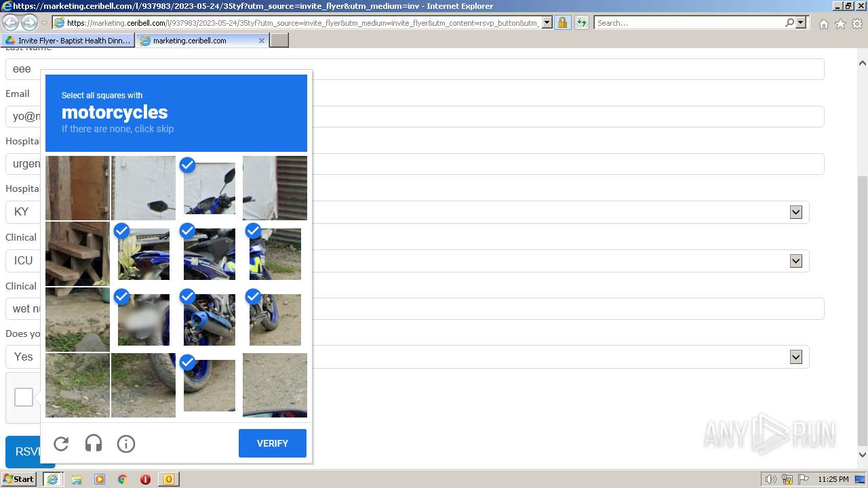The width and height of the screenshot is (868, 488).
Task: Uncheck second-row square with blue fairing
Action: pyautogui.click(x=143, y=253)
